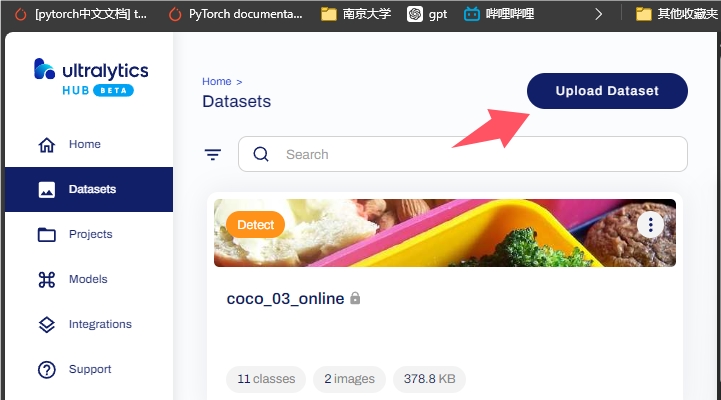
Task: Click the Models command icon
Action: pyautogui.click(x=46, y=280)
